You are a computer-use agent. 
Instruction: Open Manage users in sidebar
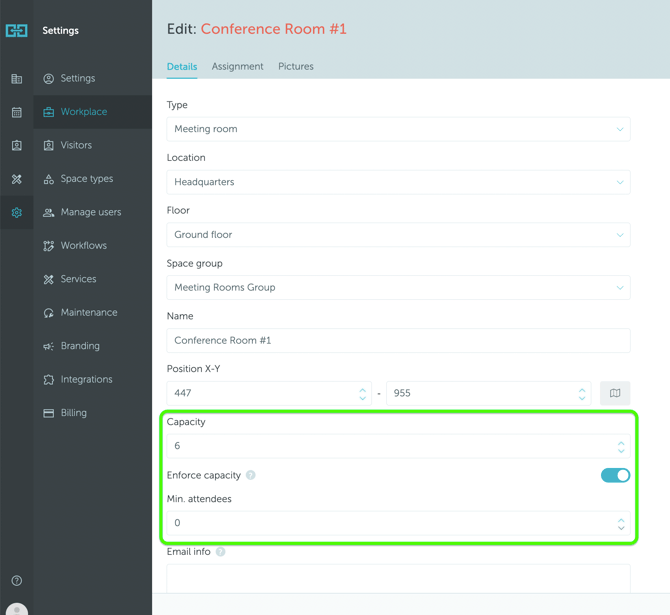coord(90,212)
